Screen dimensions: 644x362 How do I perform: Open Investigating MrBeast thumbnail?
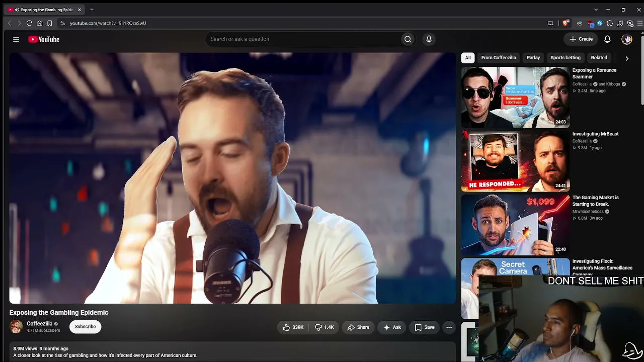click(515, 161)
